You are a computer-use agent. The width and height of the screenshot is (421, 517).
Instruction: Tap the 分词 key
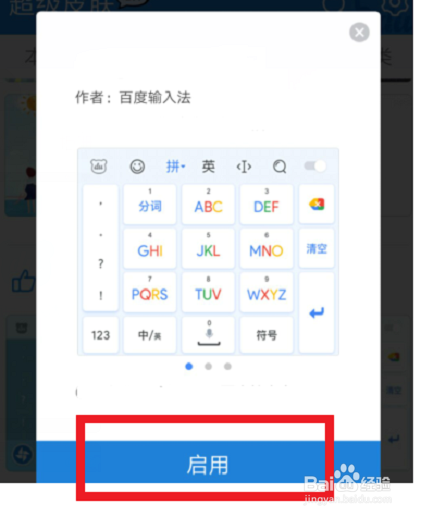click(150, 204)
